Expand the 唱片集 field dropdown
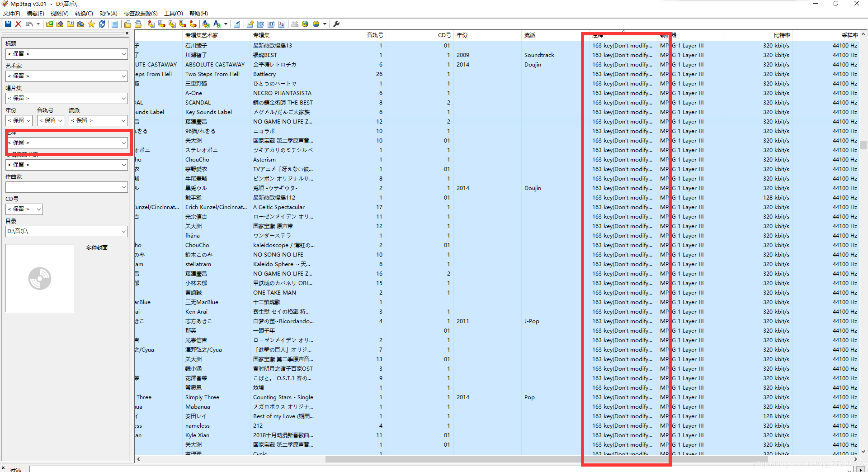The image size is (868, 472). [123, 98]
